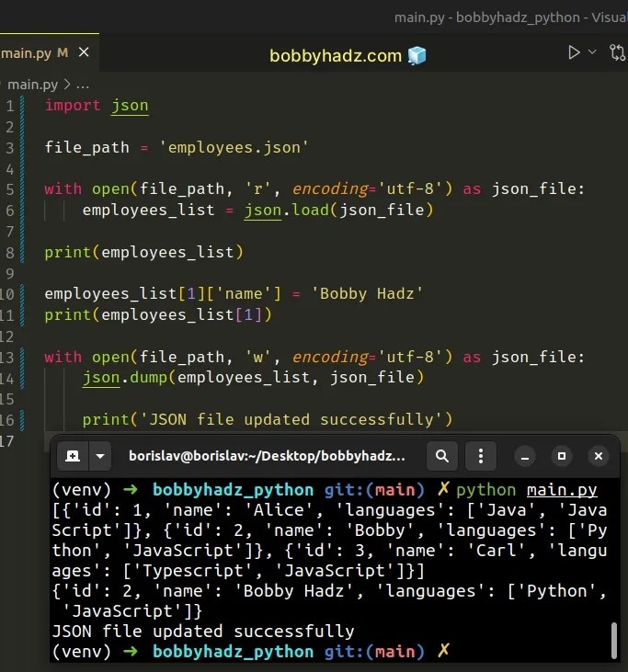Image resolution: width=628 pixels, height=672 pixels.
Task: Click the bobbyhadz.com title text
Action: tap(336, 56)
